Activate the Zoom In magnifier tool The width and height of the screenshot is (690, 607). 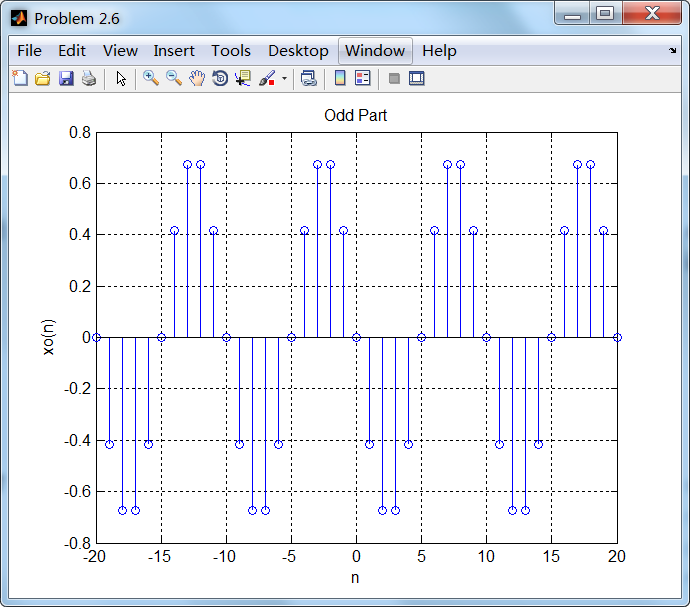click(x=150, y=79)
